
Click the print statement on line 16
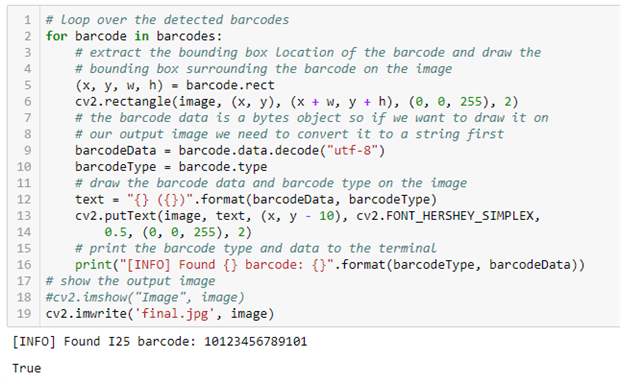(330, 264)
